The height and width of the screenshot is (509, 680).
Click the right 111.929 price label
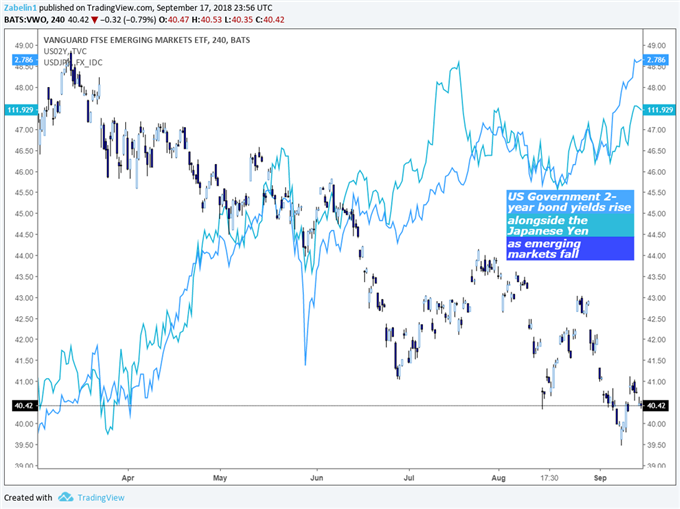tap(659, 110)
